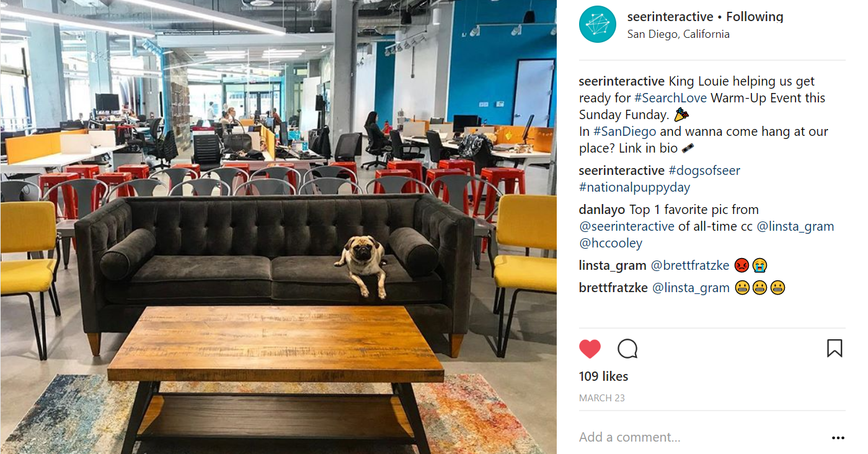Open danlayo commenter profile

(x=603, y=210)
